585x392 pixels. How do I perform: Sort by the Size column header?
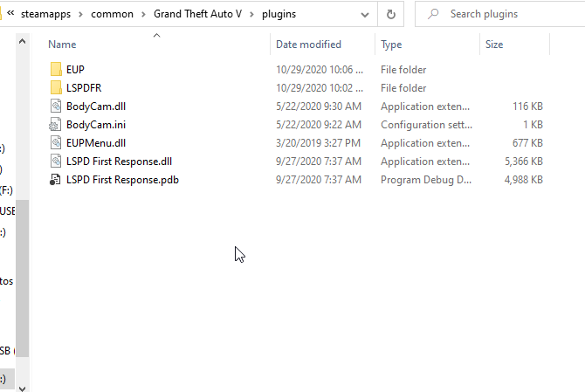(x=494, y=44)
